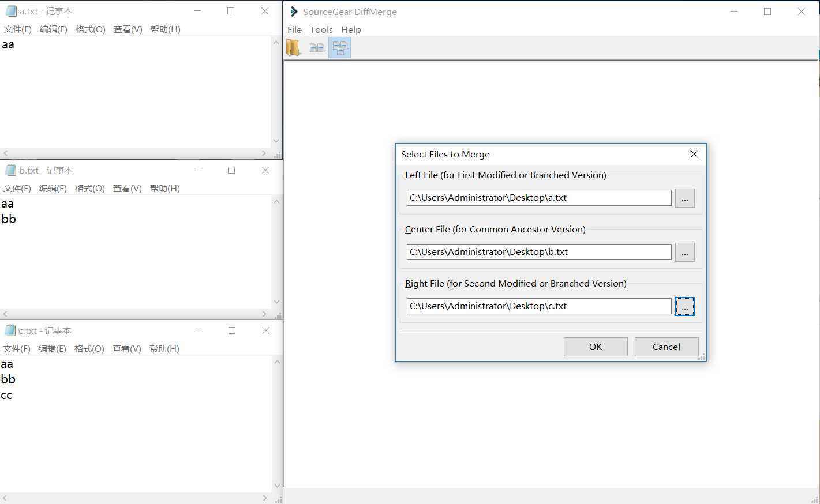Open 文件(F) menu in a.txt Notepad
Viewport: 820px width, 504px height.
point(18,29)
